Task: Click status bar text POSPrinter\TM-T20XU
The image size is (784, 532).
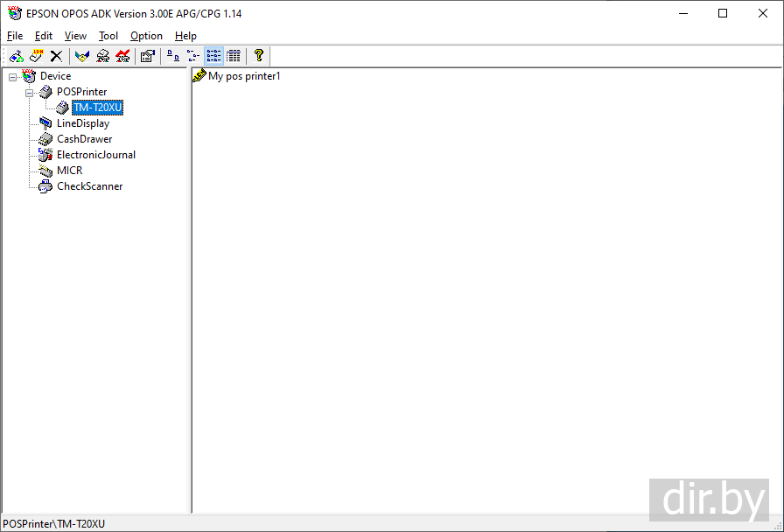Action: click(54, 524)
